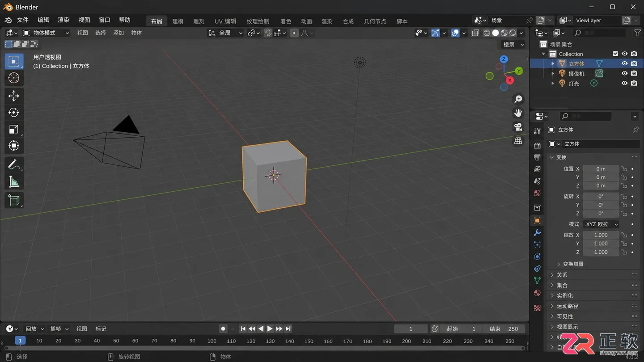
Task: Open the Modifiers wrench tab icon
Action: [537, 232]
